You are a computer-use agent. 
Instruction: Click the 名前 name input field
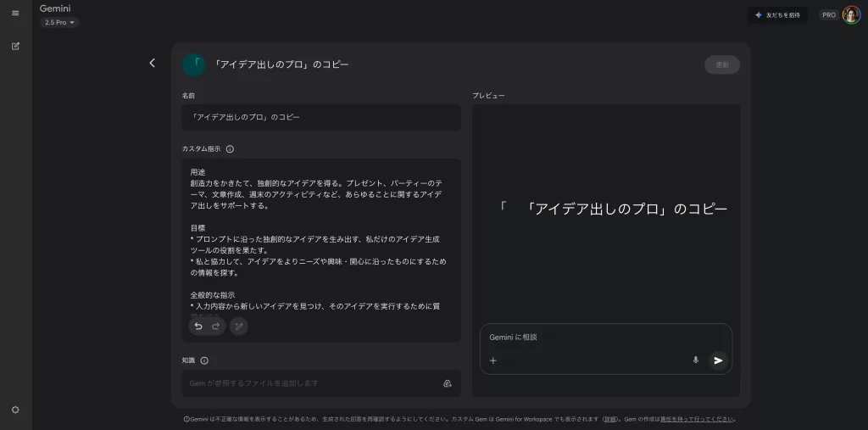click(x=321, y=117)
